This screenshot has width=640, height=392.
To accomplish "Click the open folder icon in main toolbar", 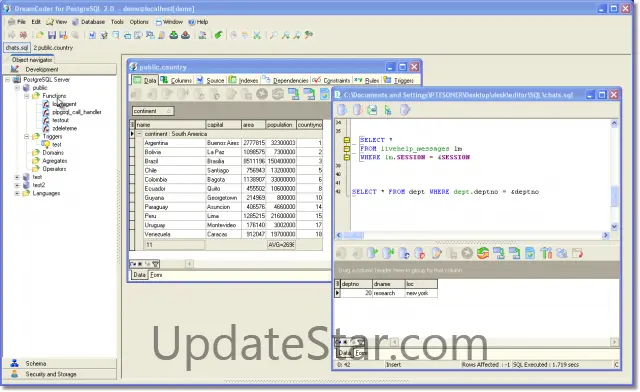I will pyautogui.click(x=40, y=35).
